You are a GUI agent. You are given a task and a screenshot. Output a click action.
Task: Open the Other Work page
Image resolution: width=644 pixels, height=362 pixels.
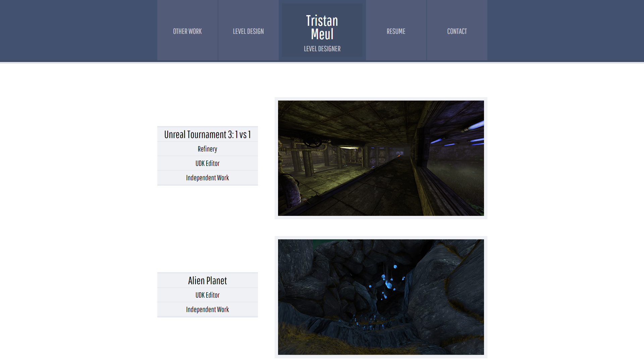pos(187,31)
